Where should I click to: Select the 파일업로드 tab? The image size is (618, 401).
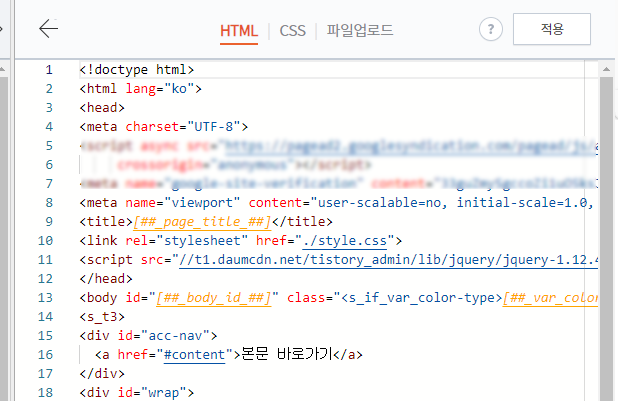(359, 30)
